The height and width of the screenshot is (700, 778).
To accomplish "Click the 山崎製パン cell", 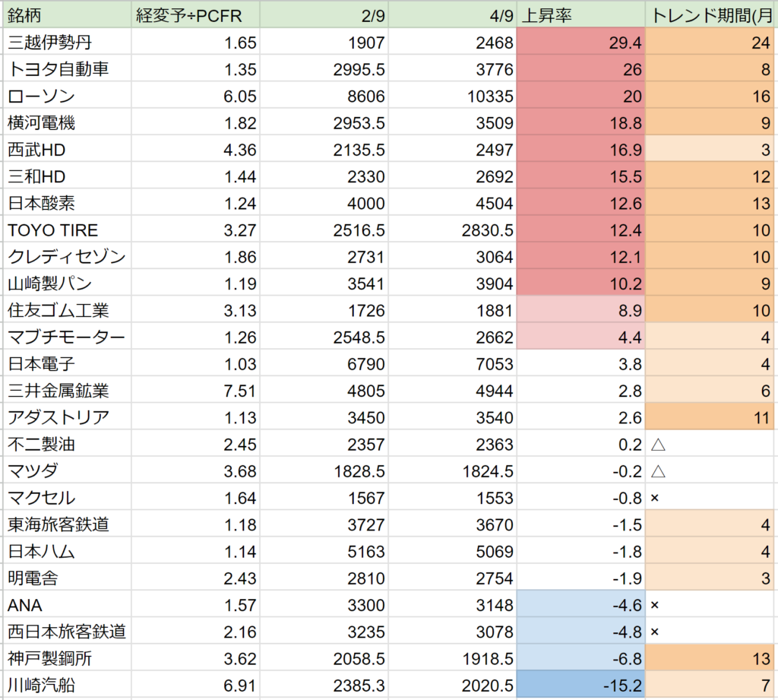I will (x=67, y=283).
